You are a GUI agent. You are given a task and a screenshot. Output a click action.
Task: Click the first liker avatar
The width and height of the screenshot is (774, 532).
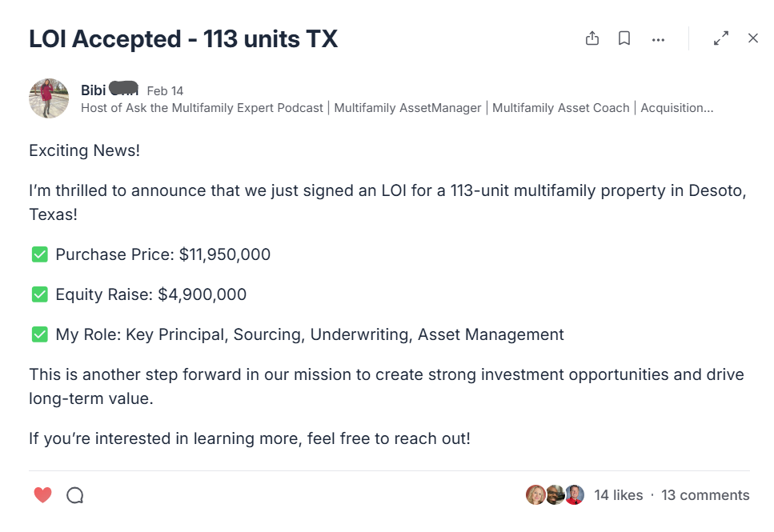[535, 495]
